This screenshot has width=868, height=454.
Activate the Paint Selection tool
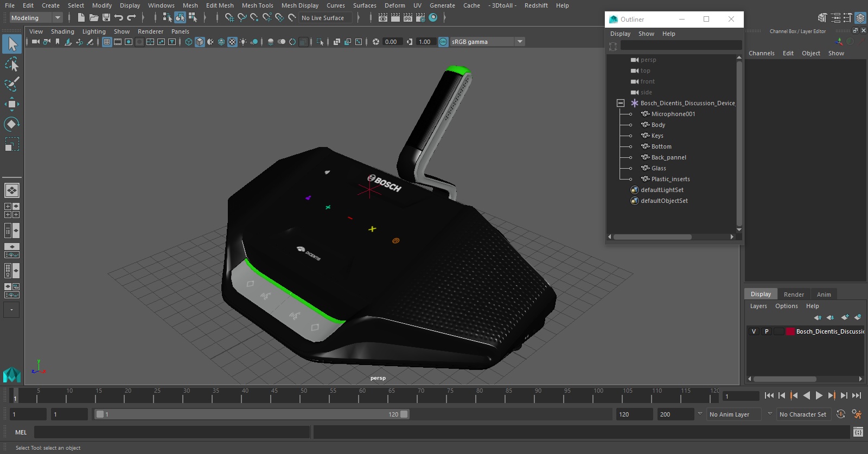[12, 84]
